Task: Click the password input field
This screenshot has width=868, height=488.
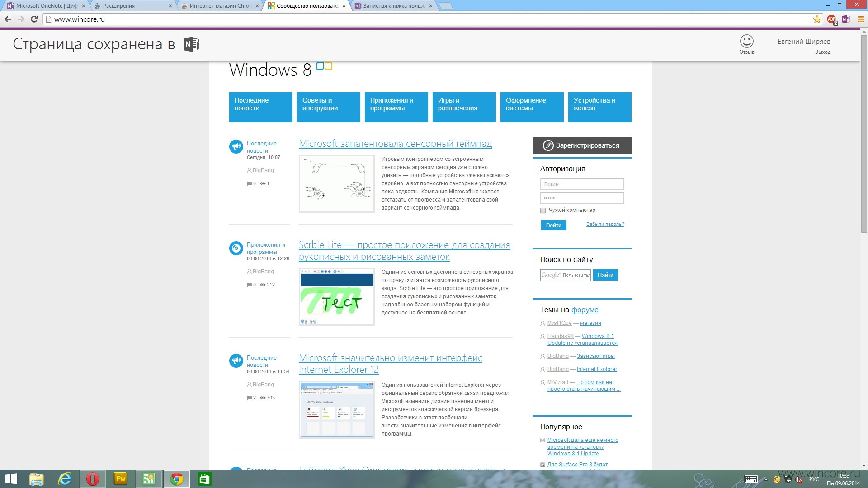Action: pos(582,198)
